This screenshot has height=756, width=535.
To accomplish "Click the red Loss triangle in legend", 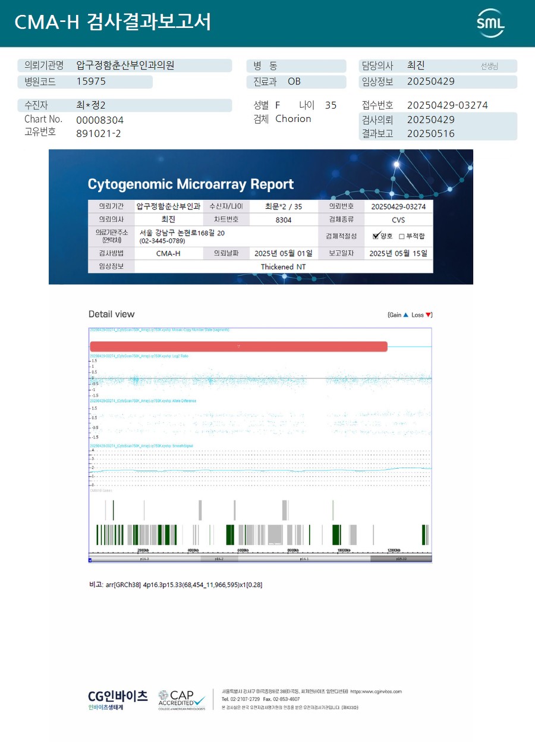I will tap(428, 315).
